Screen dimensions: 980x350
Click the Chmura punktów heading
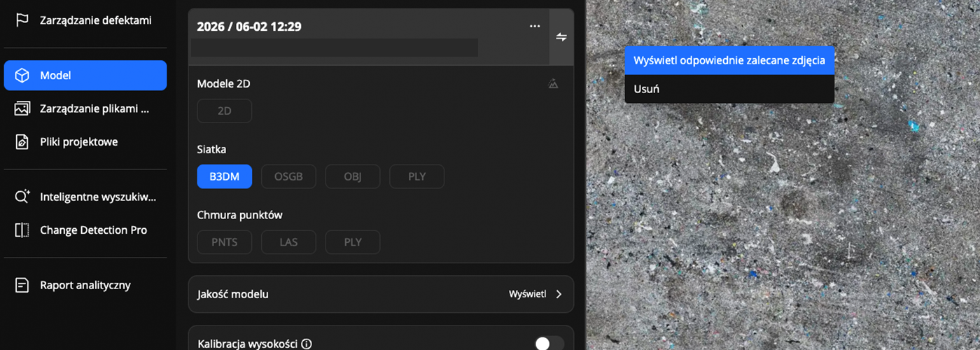click(x=239, y=215)
